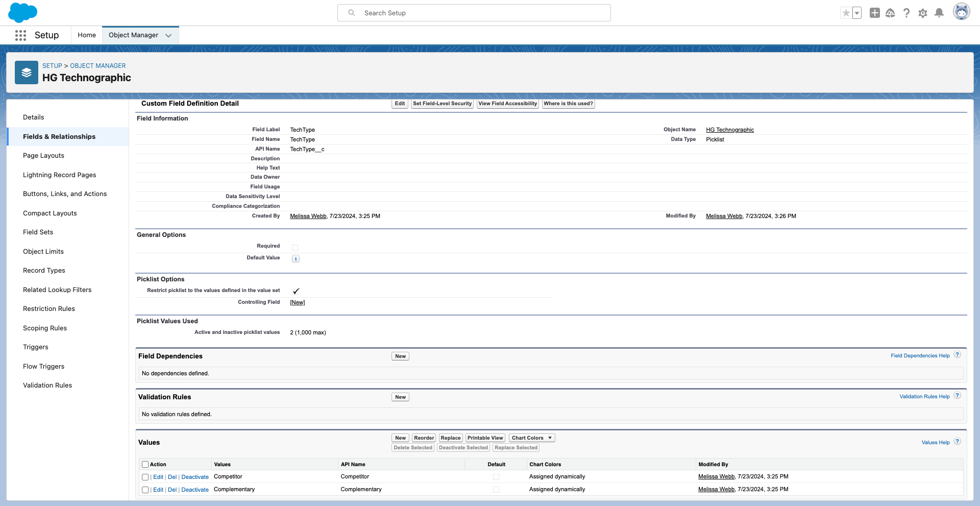Open the App Launcher grid icon
Screen dimensions: 980x506
(20, 35)
